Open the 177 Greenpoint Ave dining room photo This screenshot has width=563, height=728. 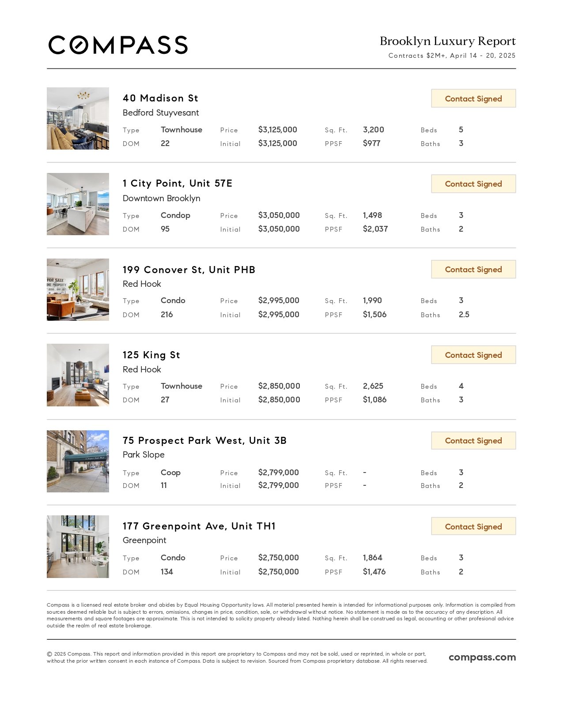78,547
